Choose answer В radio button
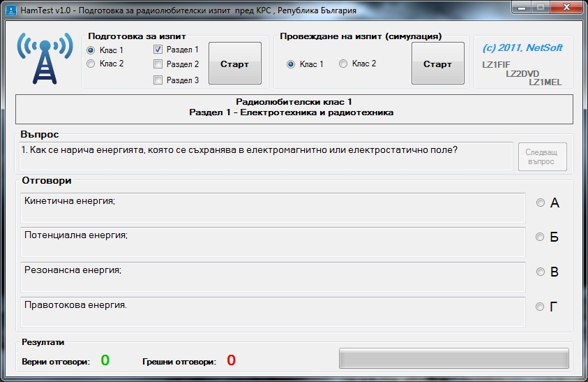The width and height of the screenshot is (588, 382). point(540,272)
